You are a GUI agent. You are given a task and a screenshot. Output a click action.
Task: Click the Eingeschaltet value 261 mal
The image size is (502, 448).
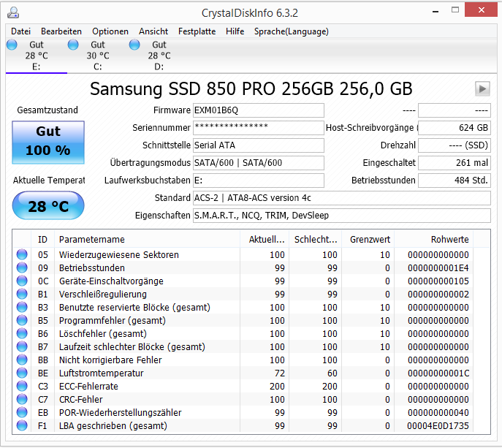[x=455, y=163]
